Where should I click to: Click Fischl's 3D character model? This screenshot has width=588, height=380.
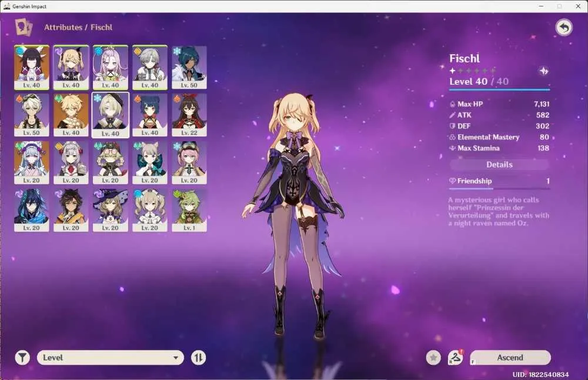[x=295, y=216]
